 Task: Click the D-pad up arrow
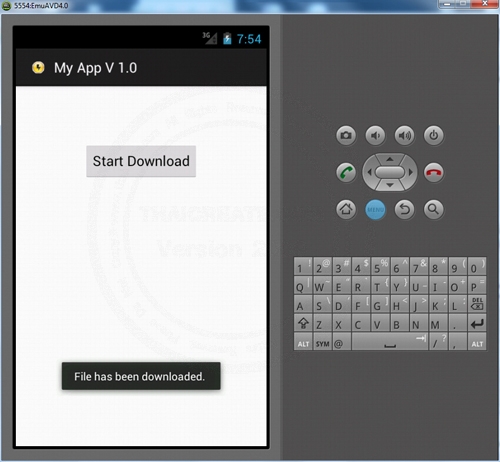(390, 159)
